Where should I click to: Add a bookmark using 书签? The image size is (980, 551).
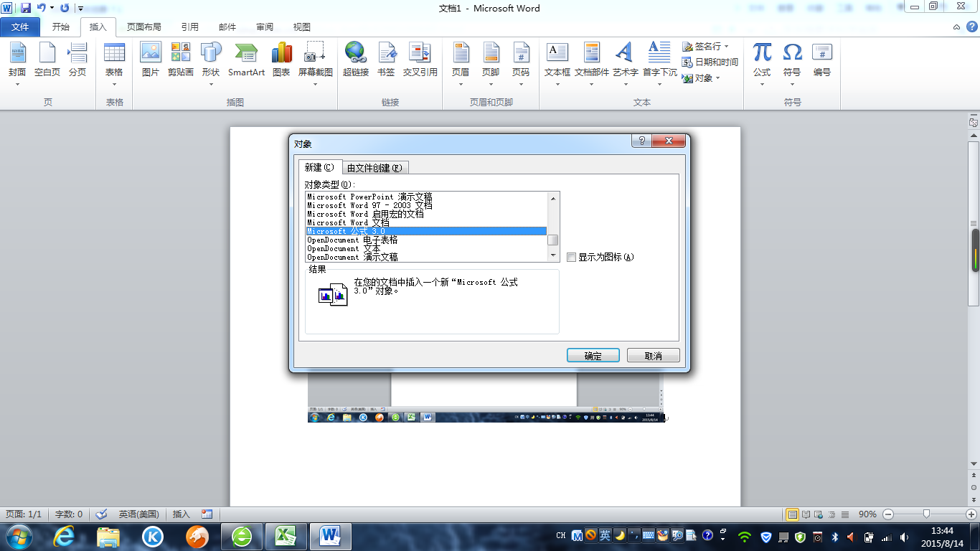tap(386, 60)
